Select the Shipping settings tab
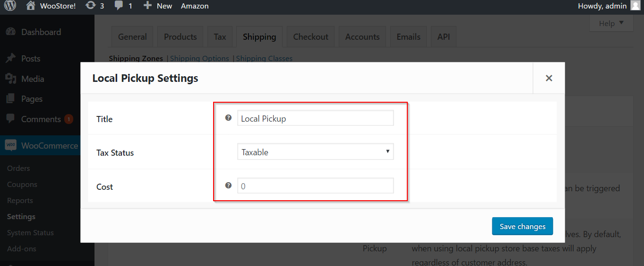The height and width of the screenshot is (266, 644). (x=259, y=37)
